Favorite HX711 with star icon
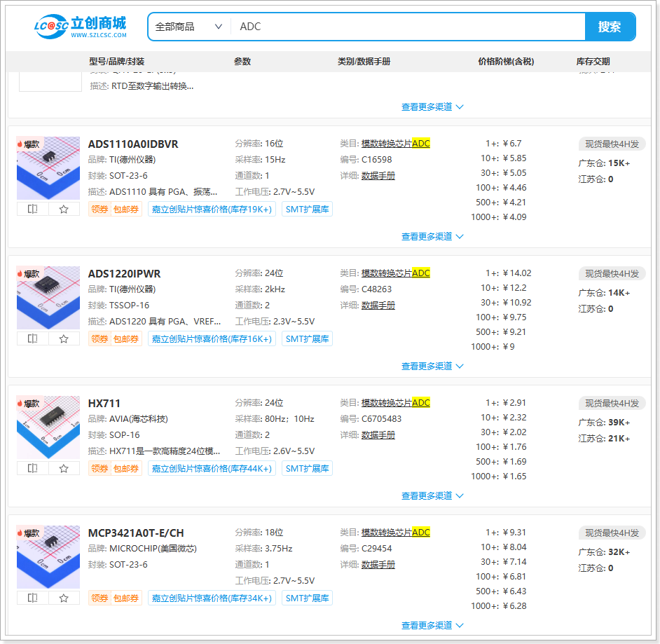 coord(64,469)
